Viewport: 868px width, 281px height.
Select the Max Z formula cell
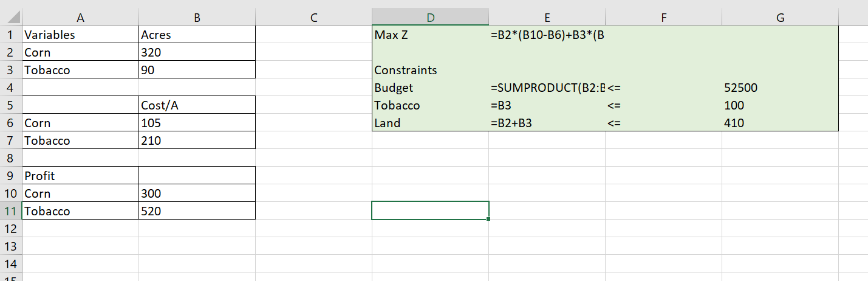[x=547, y=35]
